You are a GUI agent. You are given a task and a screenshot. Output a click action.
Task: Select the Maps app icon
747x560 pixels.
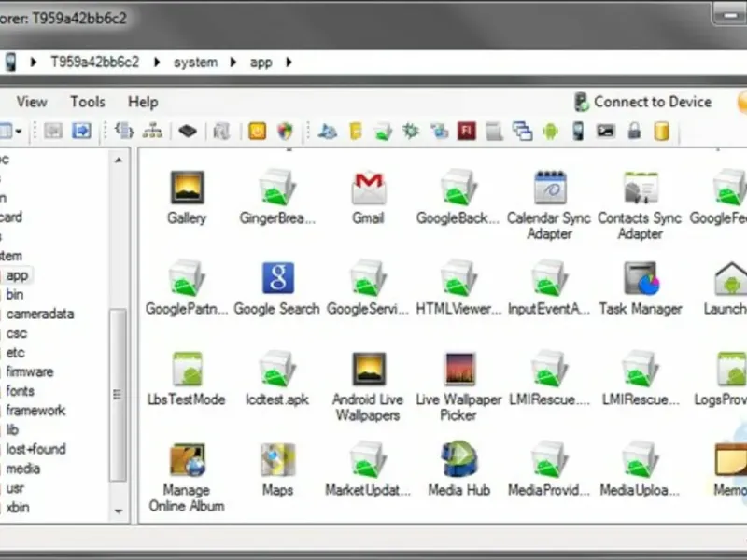pyautogui.click(x=277, y=459)
